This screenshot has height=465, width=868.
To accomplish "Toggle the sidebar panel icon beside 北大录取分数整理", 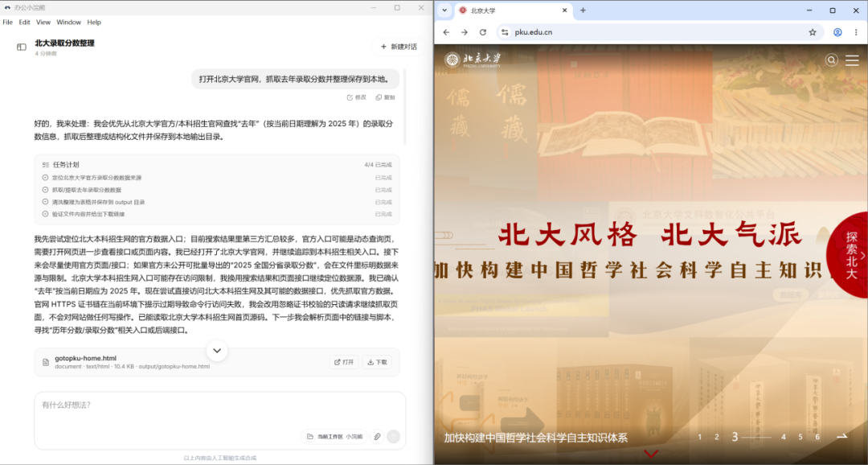I will point(22,47).
